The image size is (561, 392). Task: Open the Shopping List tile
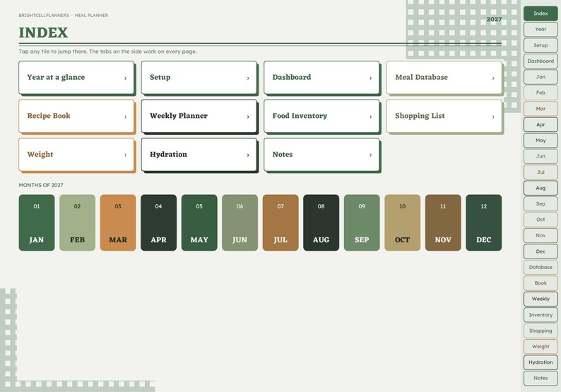[x=444, y=117]
